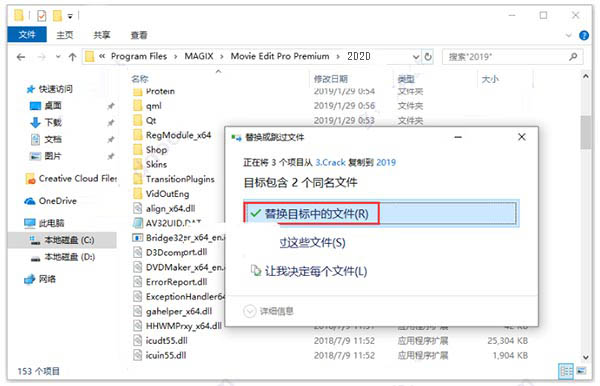Sort by 类型 column header
Image resolution: width=600 pixels, height=386 pixels.
[406, 79]
